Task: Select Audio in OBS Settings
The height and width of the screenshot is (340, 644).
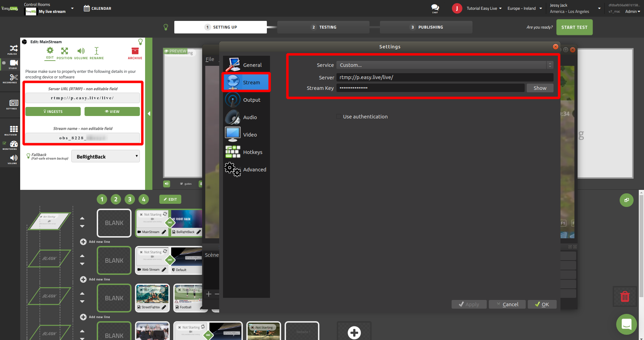Action: click(246, 117)
